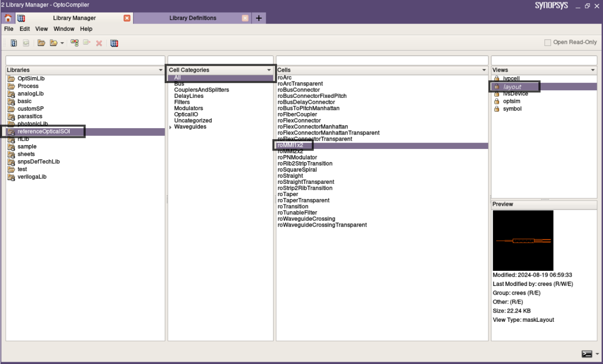Select the verilogaLib library folder icon
Screen dimensions: 603x364
coord(11,177)
